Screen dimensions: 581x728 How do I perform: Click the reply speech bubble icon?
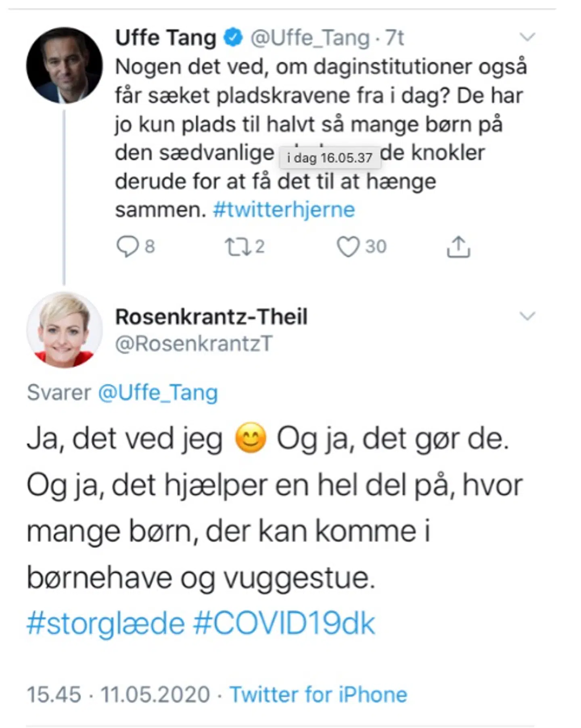click(127, 247)
